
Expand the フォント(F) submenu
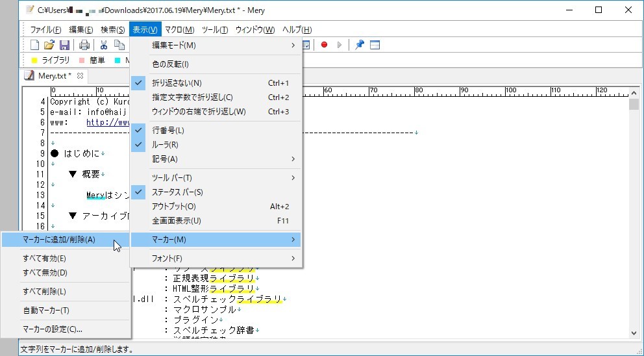[216, 258]
